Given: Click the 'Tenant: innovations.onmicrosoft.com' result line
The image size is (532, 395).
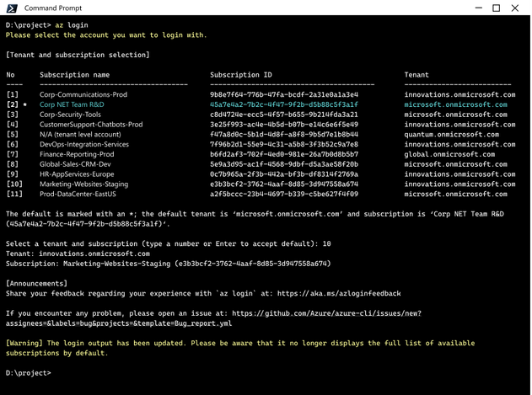Looking at the screenshot, I should click(x=78, y=254).
